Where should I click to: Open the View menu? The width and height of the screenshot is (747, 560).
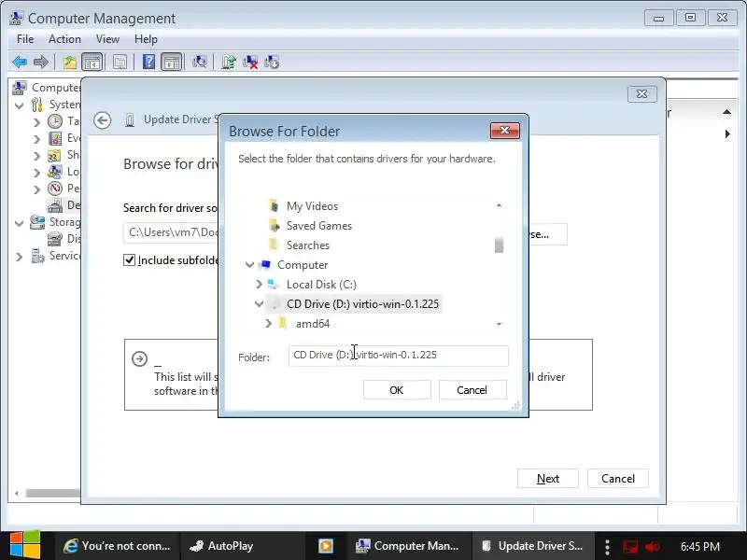click(107, 39)
